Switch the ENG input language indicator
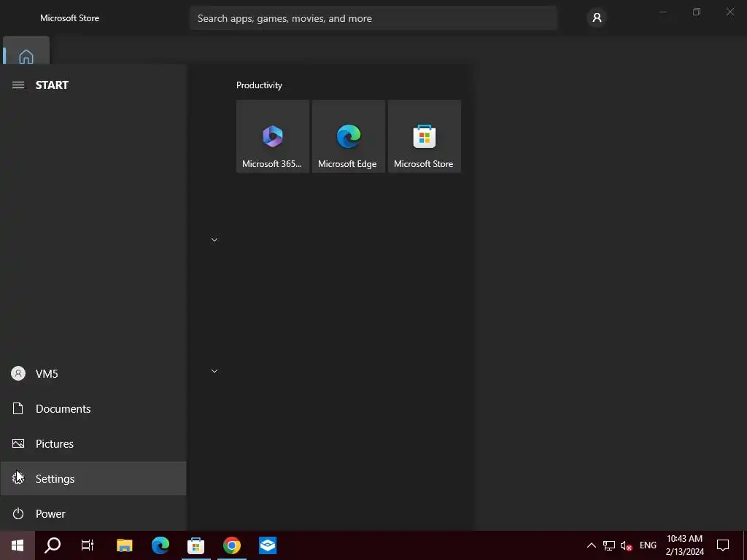Screen dimensions: 747x560 [648, 545]
